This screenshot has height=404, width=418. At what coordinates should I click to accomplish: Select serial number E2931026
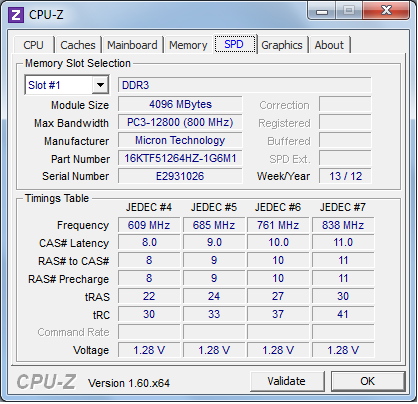(x=180, y=176)
